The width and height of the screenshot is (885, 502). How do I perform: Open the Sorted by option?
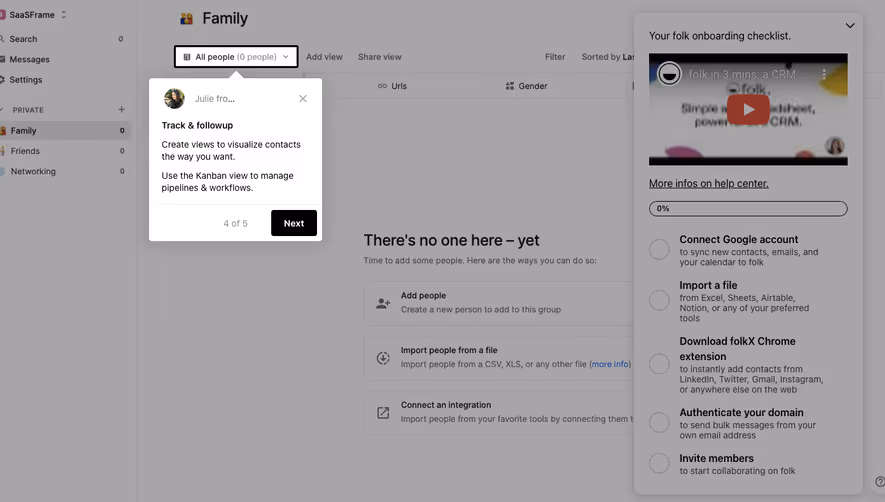pos(607,56)
